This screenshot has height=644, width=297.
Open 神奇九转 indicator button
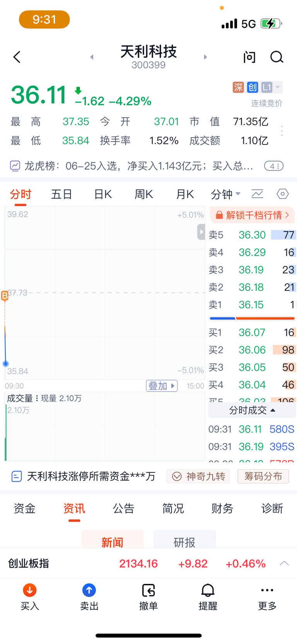[198, 476]
